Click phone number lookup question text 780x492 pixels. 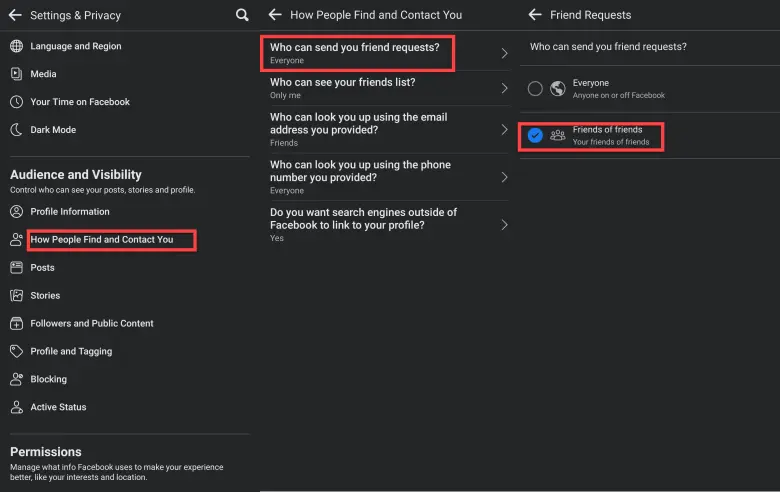click(x=360, y=171)
